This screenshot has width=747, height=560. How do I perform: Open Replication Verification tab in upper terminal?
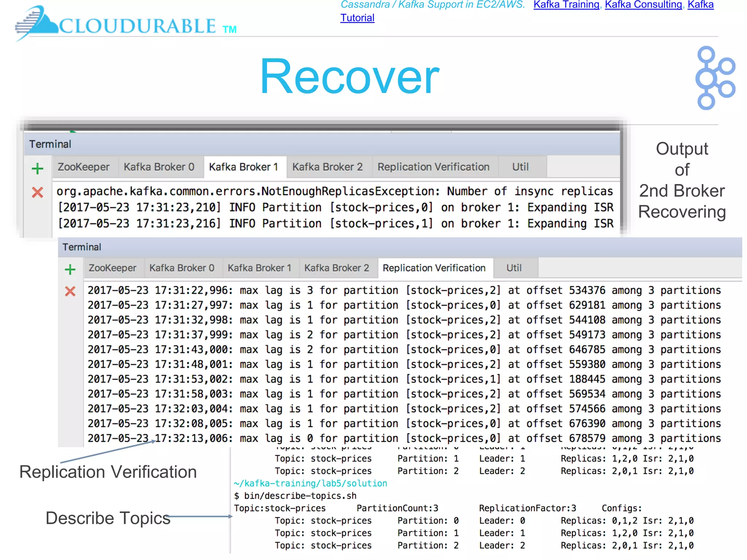click(x=433, y=167)
